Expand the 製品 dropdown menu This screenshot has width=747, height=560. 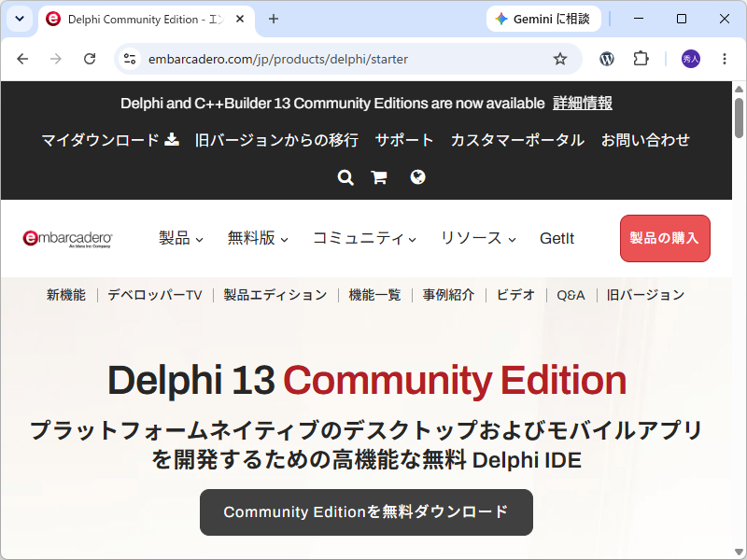[x=181, y=238]
